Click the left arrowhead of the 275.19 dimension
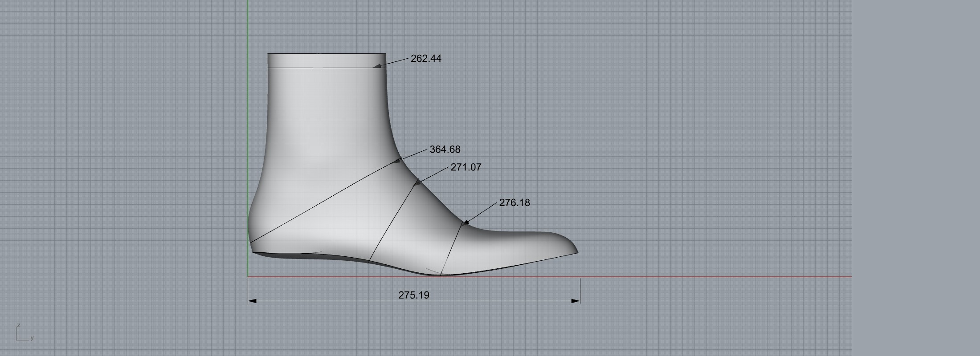 pyautogui.click(x=252, y=301)
